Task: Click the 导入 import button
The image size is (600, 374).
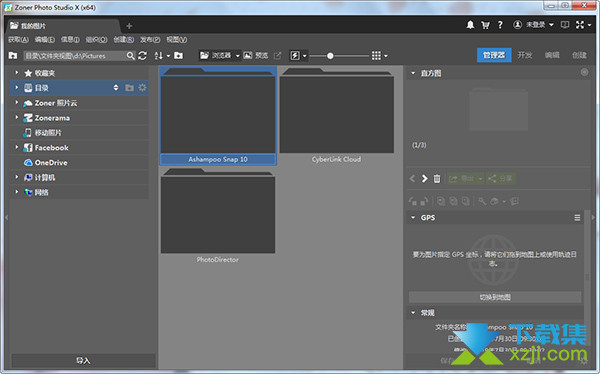Action: [x=83, y=360]
